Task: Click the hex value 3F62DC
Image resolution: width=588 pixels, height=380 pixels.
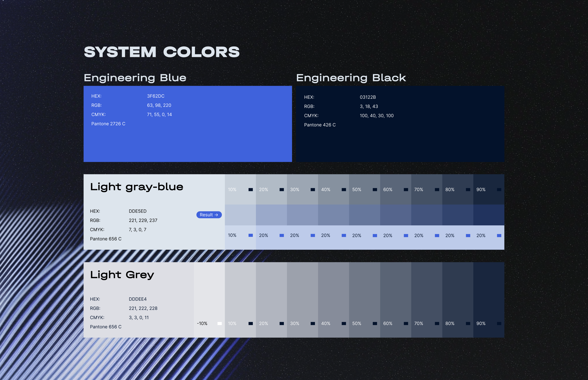Action: 156,96
